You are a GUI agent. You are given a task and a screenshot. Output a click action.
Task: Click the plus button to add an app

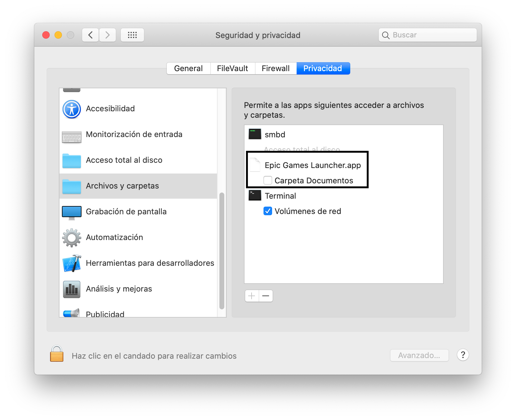(x=252, y=296)
